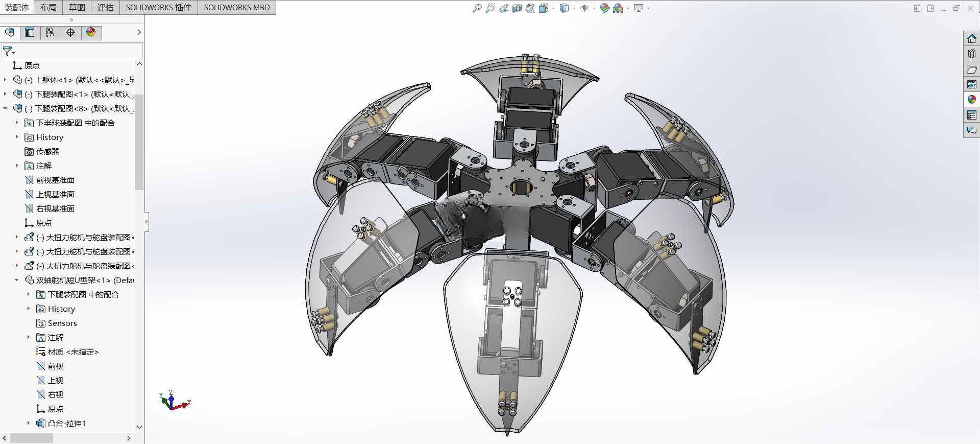The width and height of the screenshot is (980, 444).
Task: Expand the 上躯体<1> component node
Action: coord(5,80)
